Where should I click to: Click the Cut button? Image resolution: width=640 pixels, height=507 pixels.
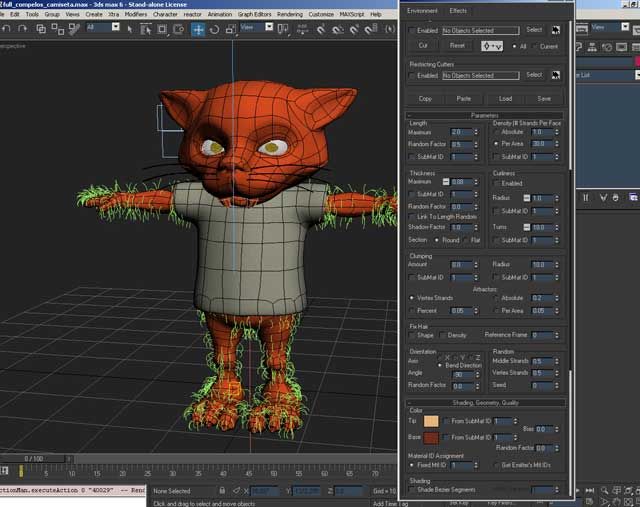[x=423, y=46]
